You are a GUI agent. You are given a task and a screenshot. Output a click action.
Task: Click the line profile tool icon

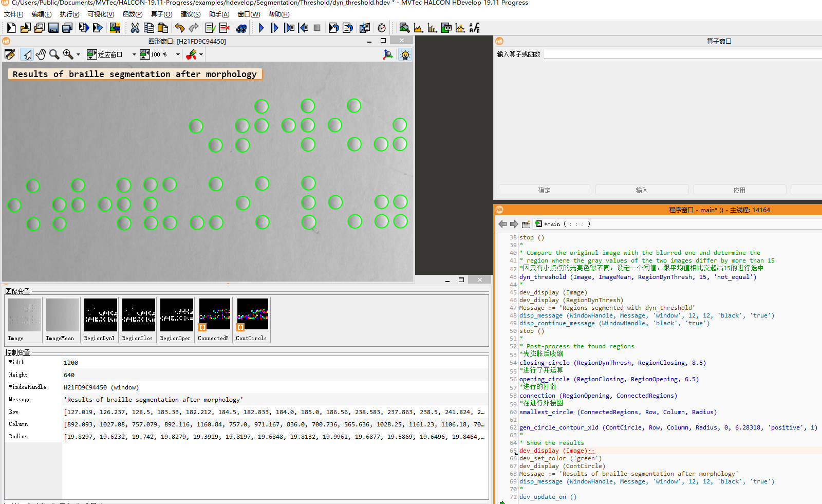point(460,28)
